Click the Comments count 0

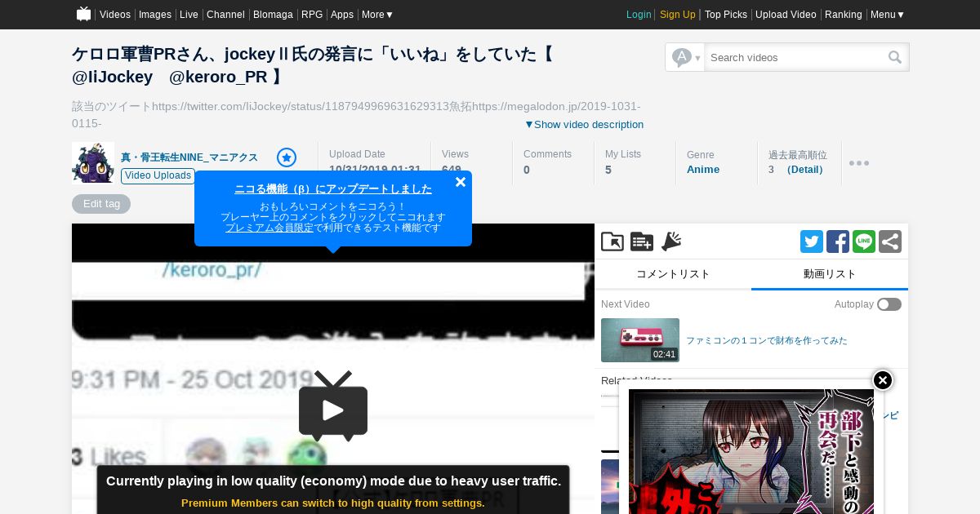tap(527, 170)
